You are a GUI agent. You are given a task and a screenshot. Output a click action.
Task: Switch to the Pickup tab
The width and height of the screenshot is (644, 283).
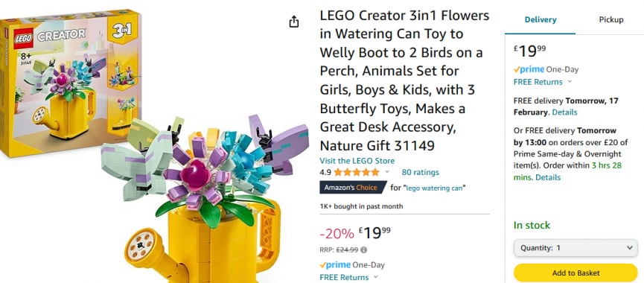[x=610, y=19]
